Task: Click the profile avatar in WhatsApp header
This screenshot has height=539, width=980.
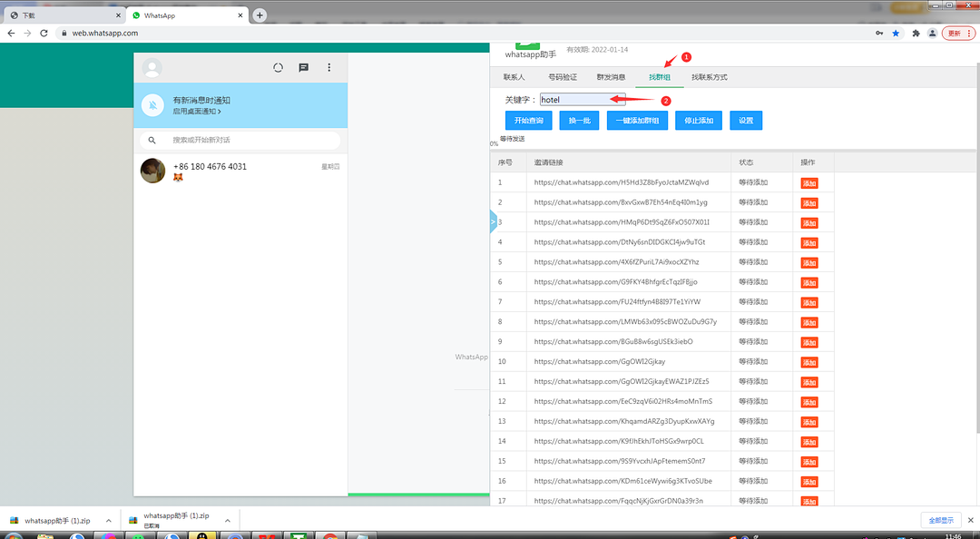Action: click(152, 67)
